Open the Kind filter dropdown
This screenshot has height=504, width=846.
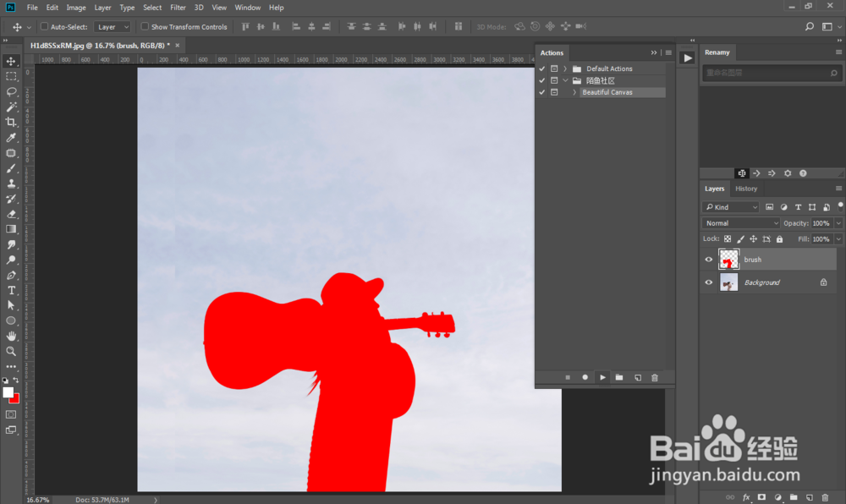(731, 207)
